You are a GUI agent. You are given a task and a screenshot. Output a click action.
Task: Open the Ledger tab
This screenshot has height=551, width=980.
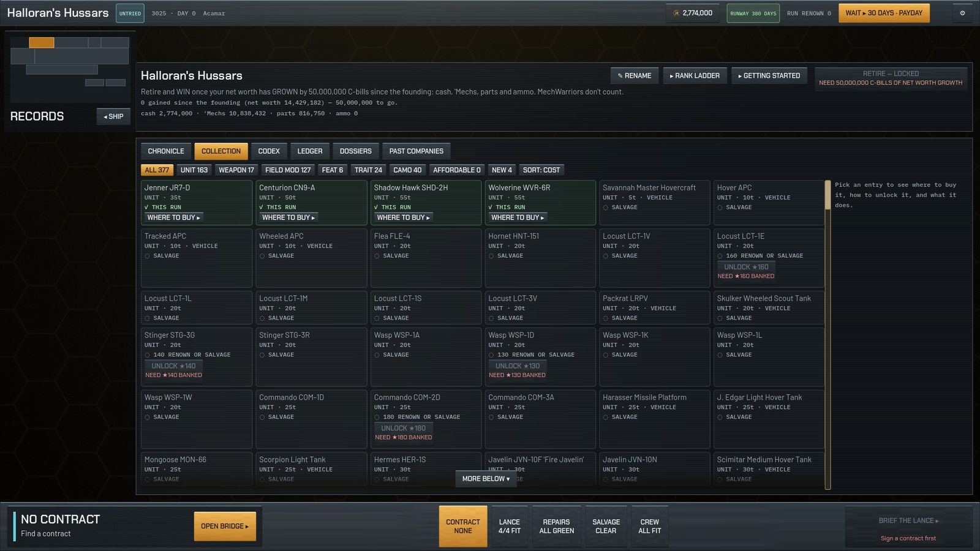(x=310, y=151)
